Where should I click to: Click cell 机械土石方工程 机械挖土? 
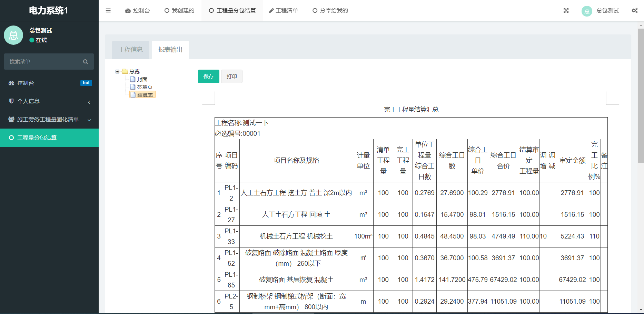click(296, 236)
